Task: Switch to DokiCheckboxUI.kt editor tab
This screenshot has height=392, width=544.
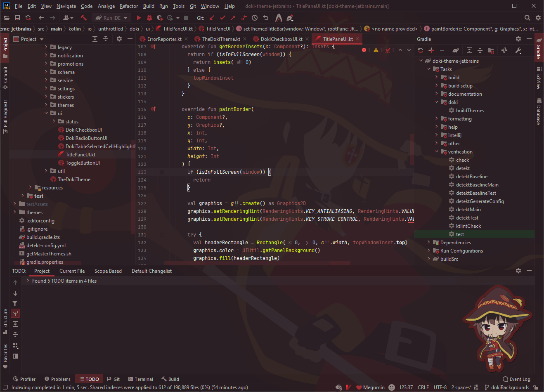Action: click(281, 39)
